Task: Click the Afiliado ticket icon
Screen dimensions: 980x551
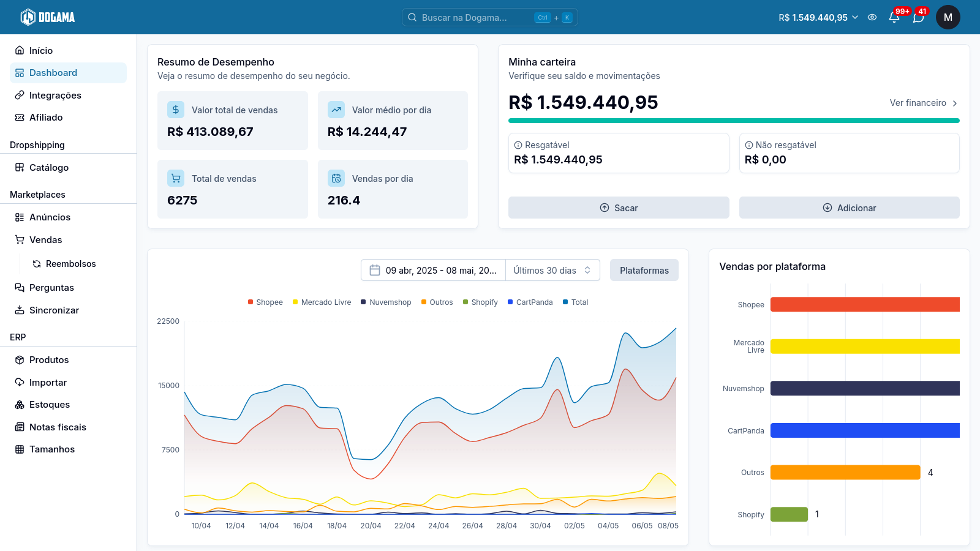Action: tap(20, 118)
